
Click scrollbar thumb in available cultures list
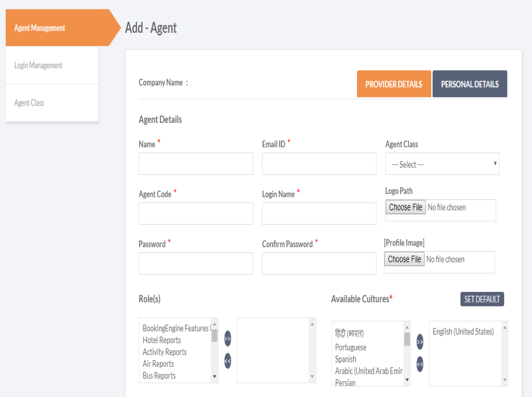coord(407,339)
